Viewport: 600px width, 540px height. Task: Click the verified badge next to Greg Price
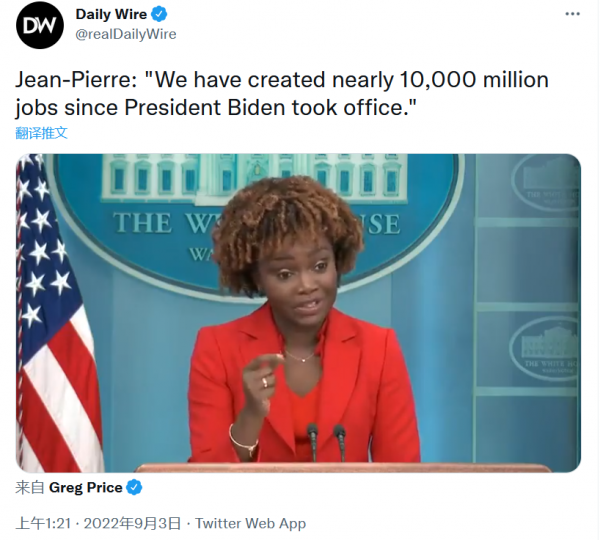(x=134, y=488)
